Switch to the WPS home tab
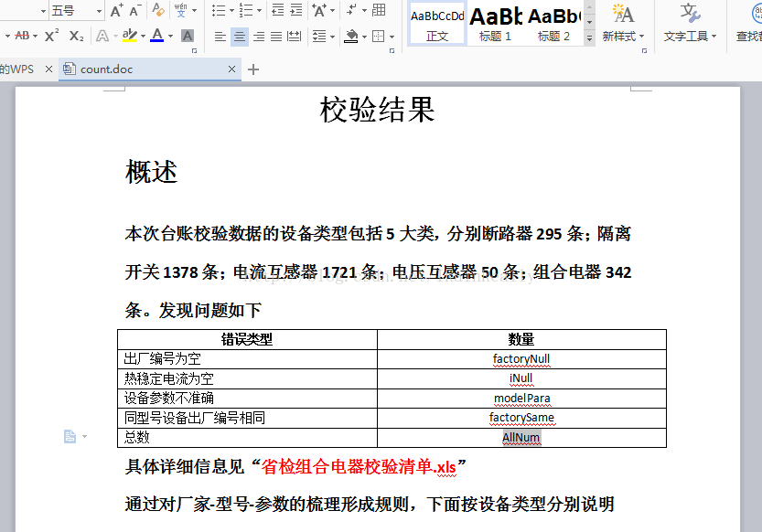 [17, 69]
